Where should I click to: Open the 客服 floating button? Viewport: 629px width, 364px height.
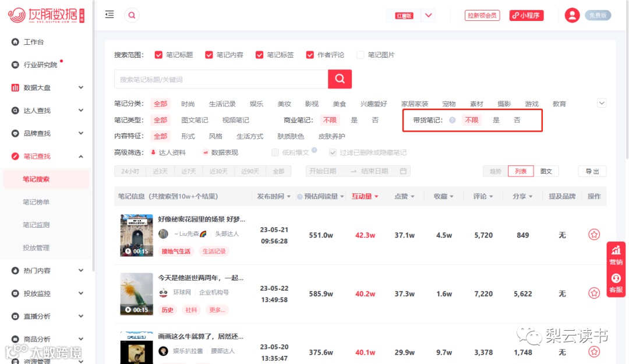tap(616, 283)
